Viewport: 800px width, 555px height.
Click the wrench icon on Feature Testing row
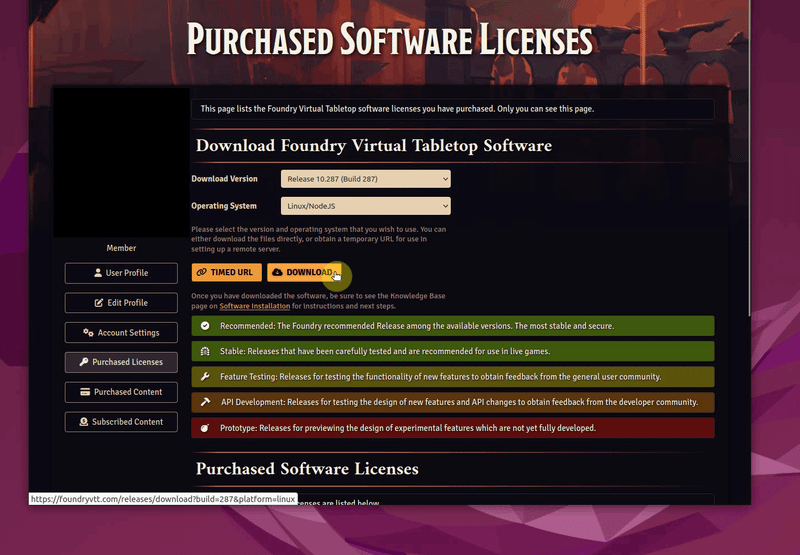[205, 377]
